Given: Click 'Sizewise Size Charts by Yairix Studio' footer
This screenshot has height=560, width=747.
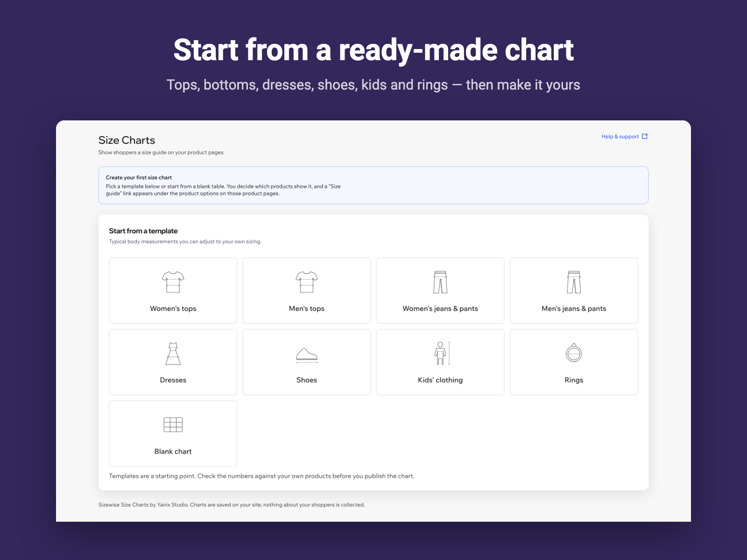Looking at the screenshot, I should click(232, 505).
